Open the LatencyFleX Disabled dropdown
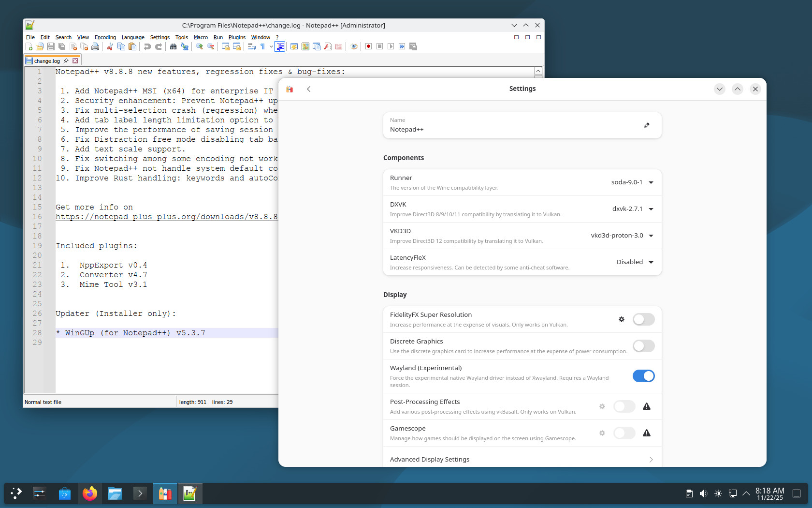Viewport: 812px width, 508px height. coord(635,262)
